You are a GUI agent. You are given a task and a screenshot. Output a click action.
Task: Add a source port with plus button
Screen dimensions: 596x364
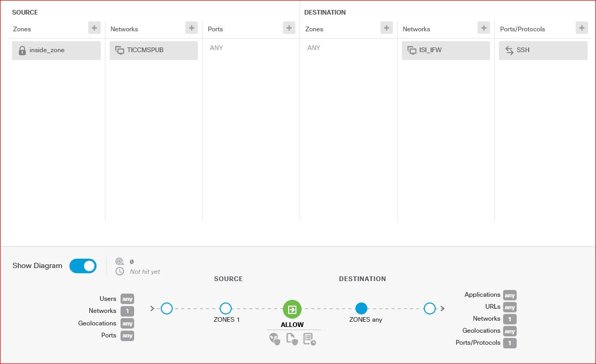[x=289, y=28]
